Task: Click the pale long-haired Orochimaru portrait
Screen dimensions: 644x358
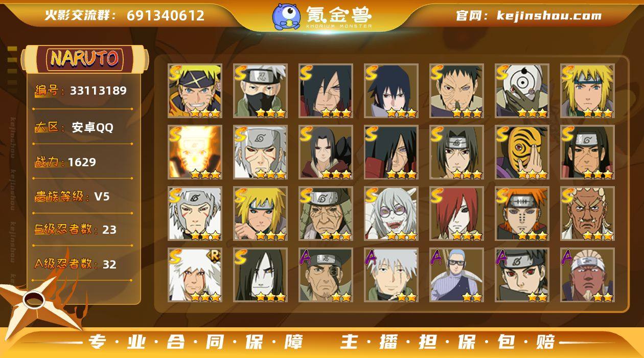Action: 260,275
